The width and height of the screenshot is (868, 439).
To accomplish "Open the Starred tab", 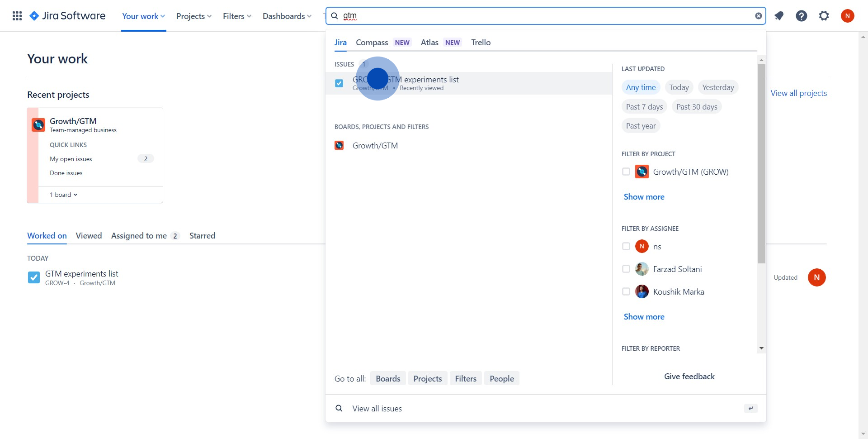I will click(202, 236).
